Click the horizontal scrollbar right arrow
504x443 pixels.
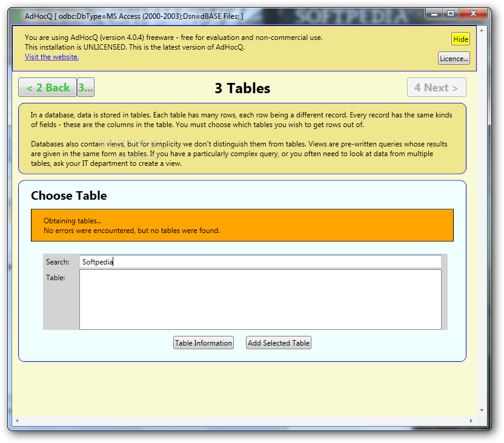click(x=471, y=421)
